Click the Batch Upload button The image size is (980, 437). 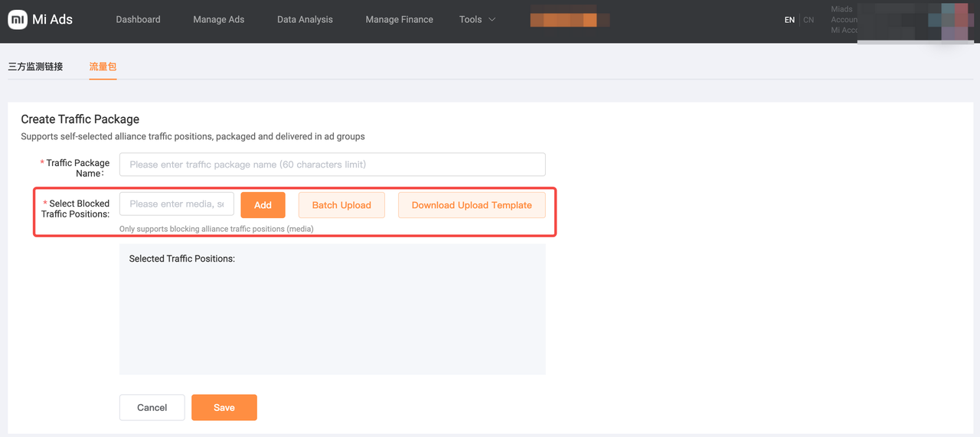pyautogui.click(x=341, y=205)
